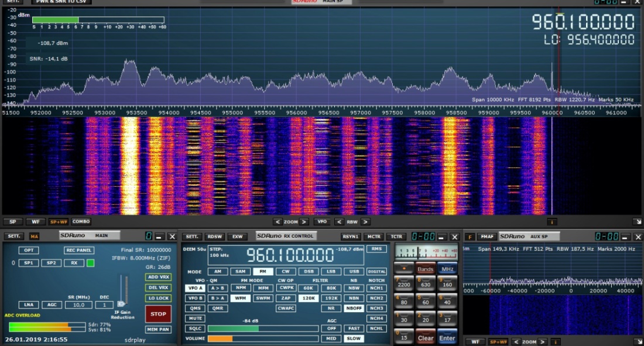Select the 20 band keypad button
The image size is (644, 346).
(x=426, y=318)
